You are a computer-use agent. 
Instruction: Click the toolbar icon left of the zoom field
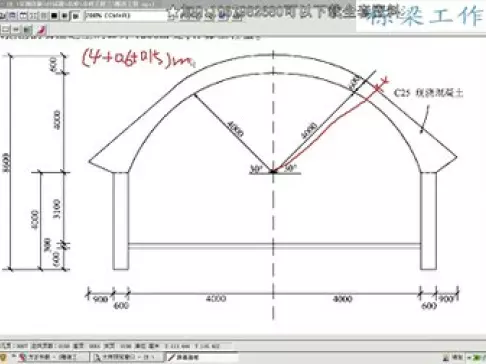(x=76, y=16)
